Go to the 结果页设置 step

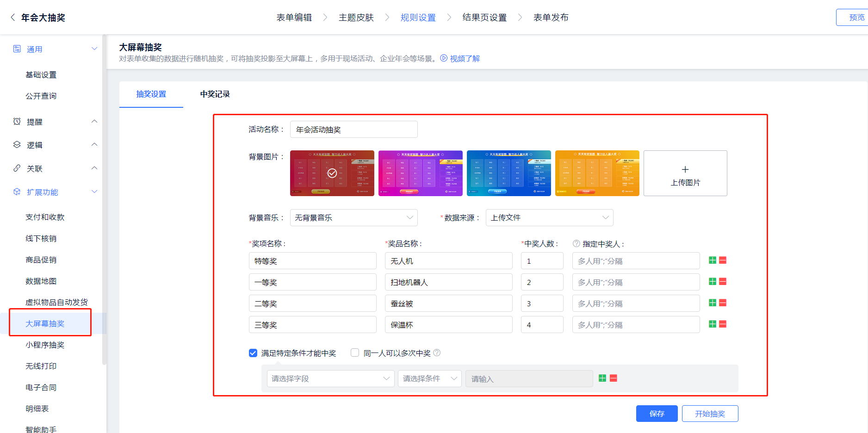coord(484,18)
